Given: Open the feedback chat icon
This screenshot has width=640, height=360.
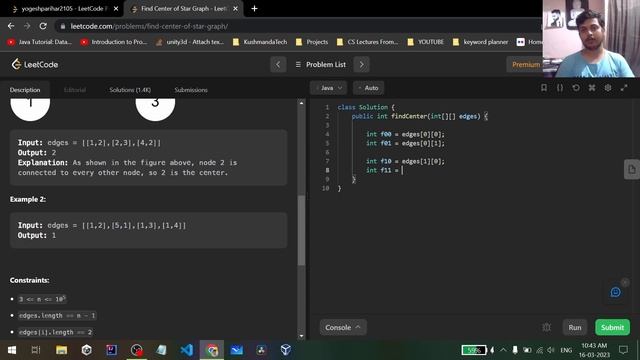Looking at the screenshot, I should 615,292.
